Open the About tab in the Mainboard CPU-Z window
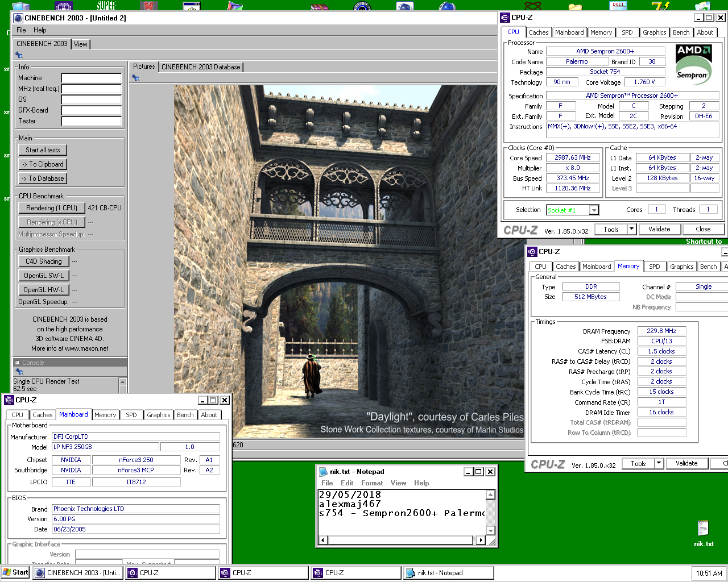 (209, 415)
